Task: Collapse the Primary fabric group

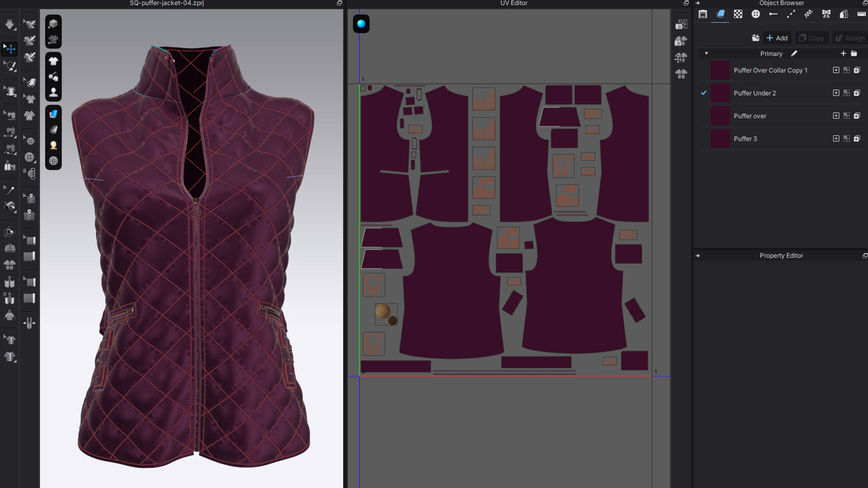Action: coord(706,53)
